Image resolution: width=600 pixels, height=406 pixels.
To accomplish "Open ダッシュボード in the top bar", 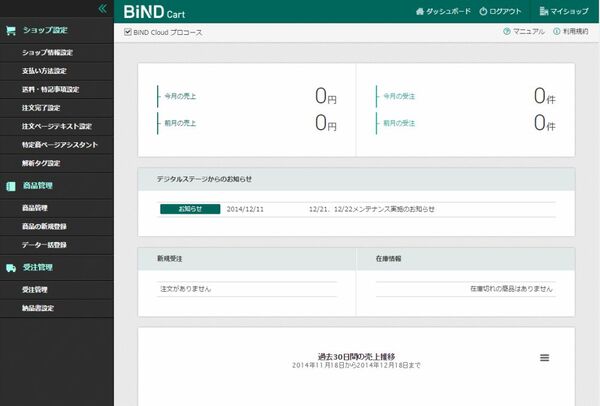I will (448, 11).
